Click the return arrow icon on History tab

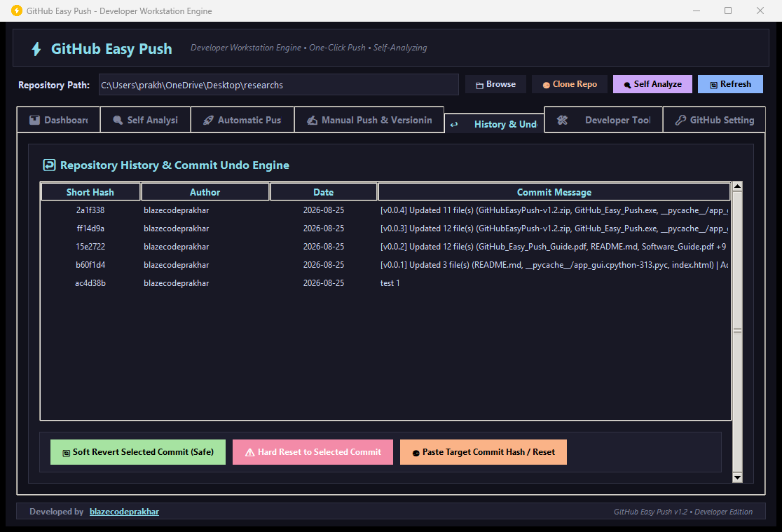[x=454, y=124]
